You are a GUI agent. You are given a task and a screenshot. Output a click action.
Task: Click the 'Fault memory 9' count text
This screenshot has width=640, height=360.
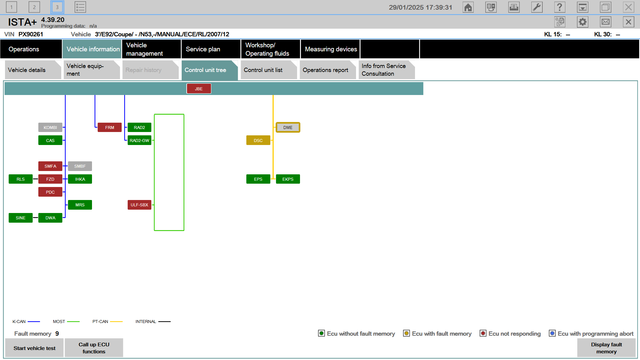click(x=37, y=333)
